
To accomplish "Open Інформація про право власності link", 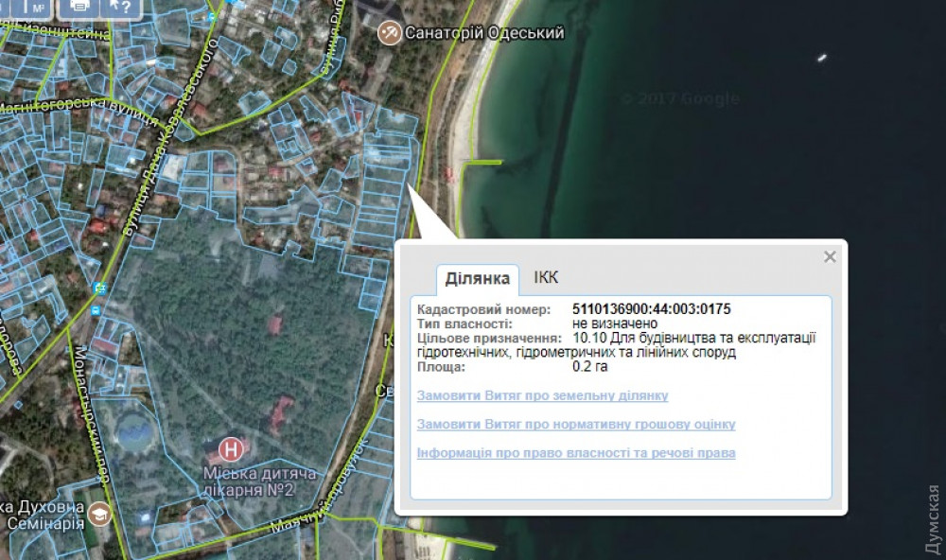I will 575,453.
